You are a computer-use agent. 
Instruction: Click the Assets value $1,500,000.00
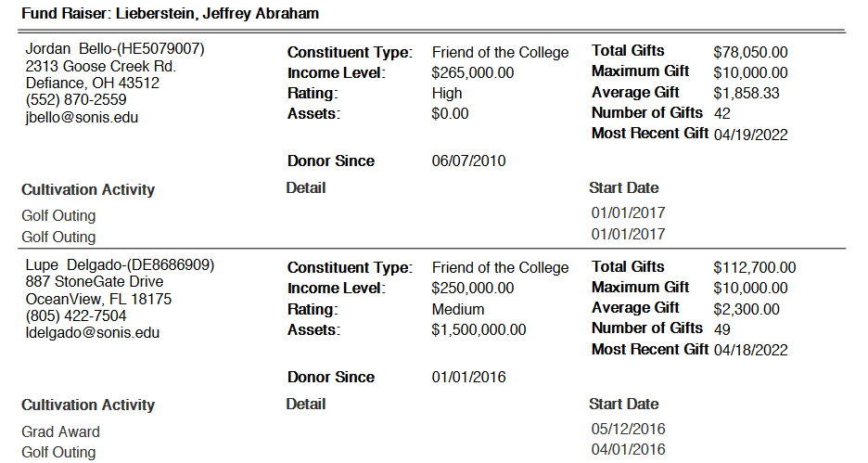tap(479, 330)
